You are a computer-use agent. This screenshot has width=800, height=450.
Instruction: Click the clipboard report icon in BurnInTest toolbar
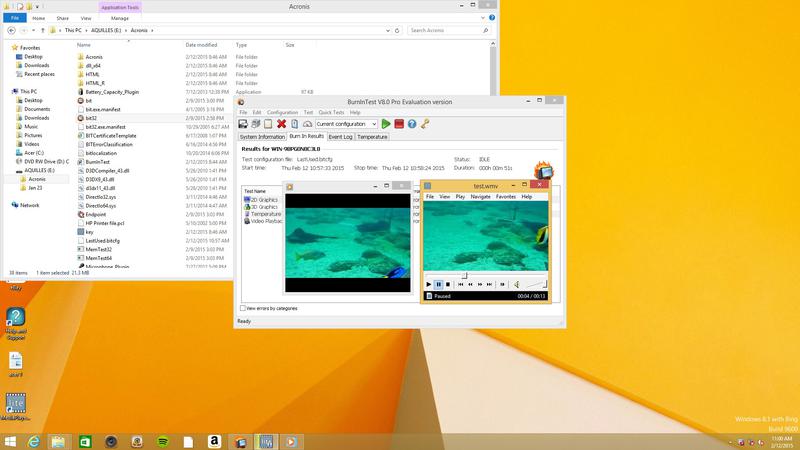pyautogui.click(x=294, y=124)
